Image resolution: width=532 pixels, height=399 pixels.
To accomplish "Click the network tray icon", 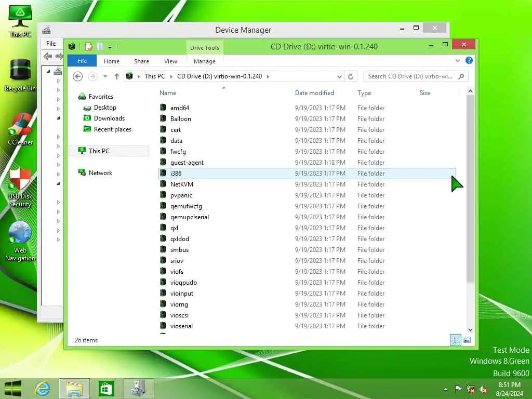I will click(x=471, y=389).
